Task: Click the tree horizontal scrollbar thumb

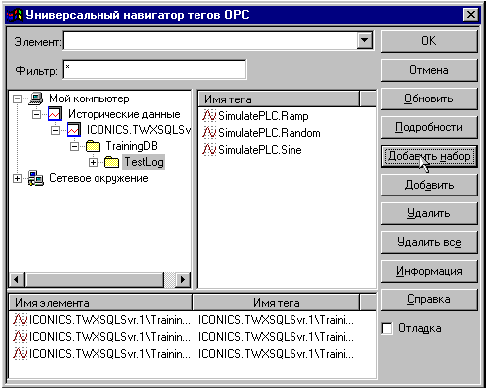Action: [94, 279]
